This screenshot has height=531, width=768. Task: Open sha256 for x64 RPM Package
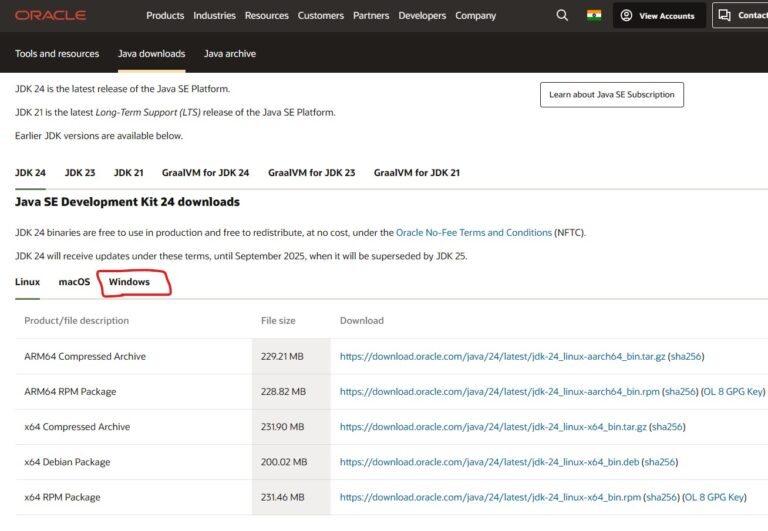661,497
